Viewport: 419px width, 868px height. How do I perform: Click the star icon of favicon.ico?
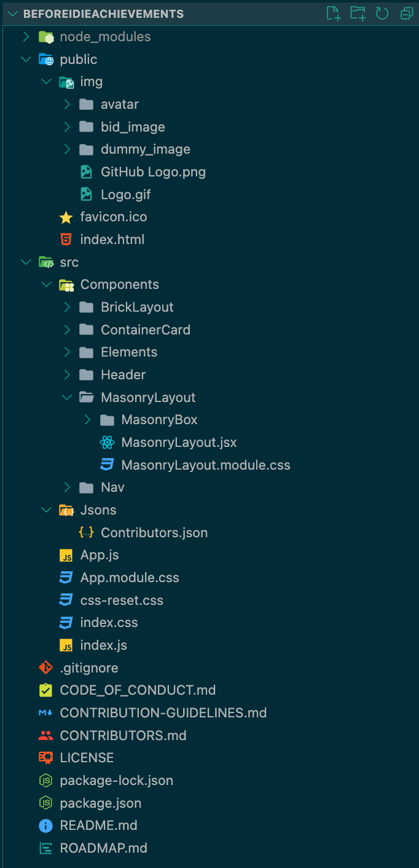click(x=66, y=217)
